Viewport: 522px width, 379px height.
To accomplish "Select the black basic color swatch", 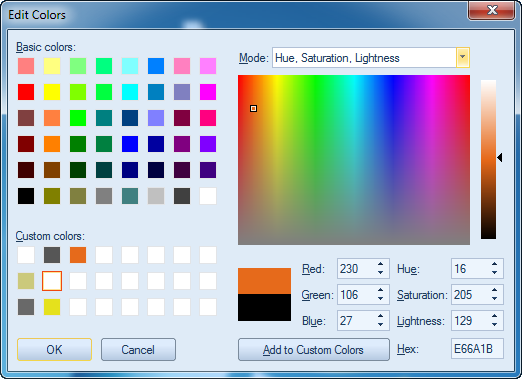I will point(26,196).
